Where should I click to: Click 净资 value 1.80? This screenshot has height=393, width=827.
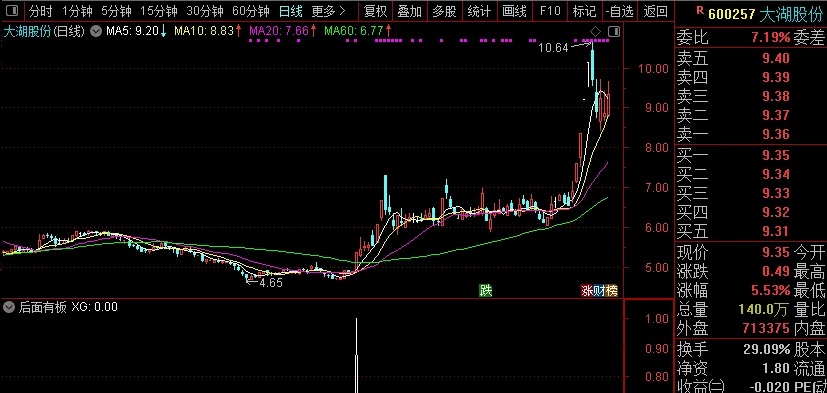pyautogui.click(x=775, y=368)
